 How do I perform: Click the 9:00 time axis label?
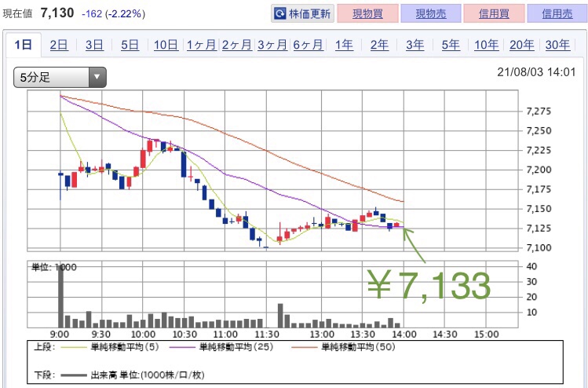point(60,334)
